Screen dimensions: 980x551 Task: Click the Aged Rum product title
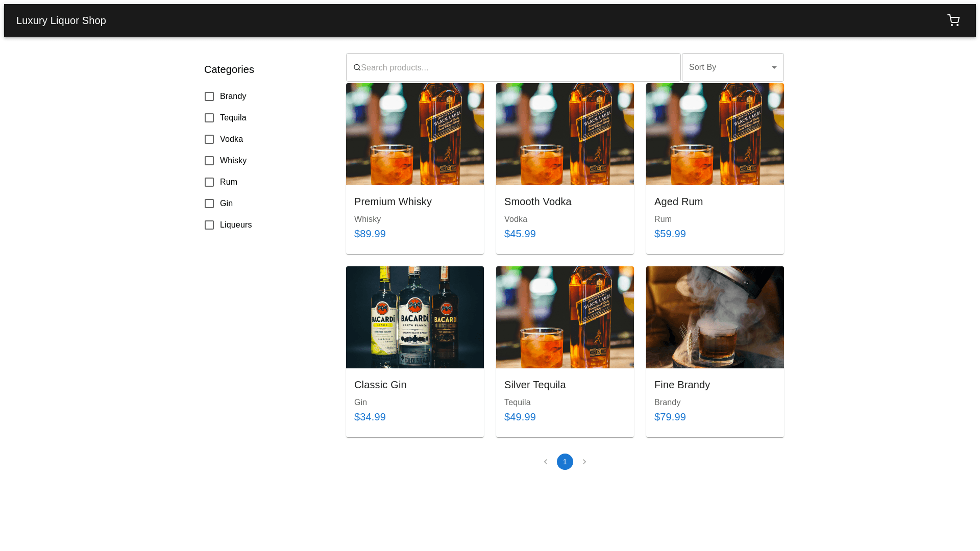[x=678, y=202]
